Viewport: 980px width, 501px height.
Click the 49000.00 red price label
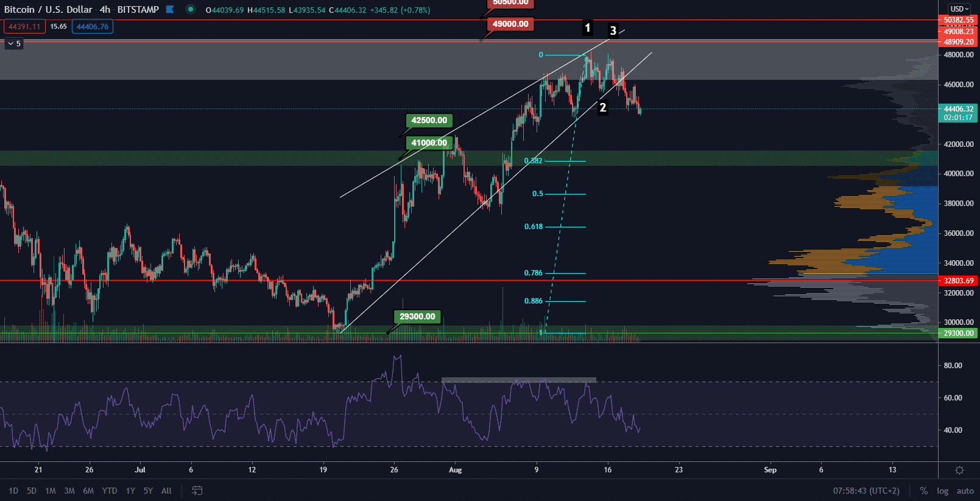[x=510, y=24]
